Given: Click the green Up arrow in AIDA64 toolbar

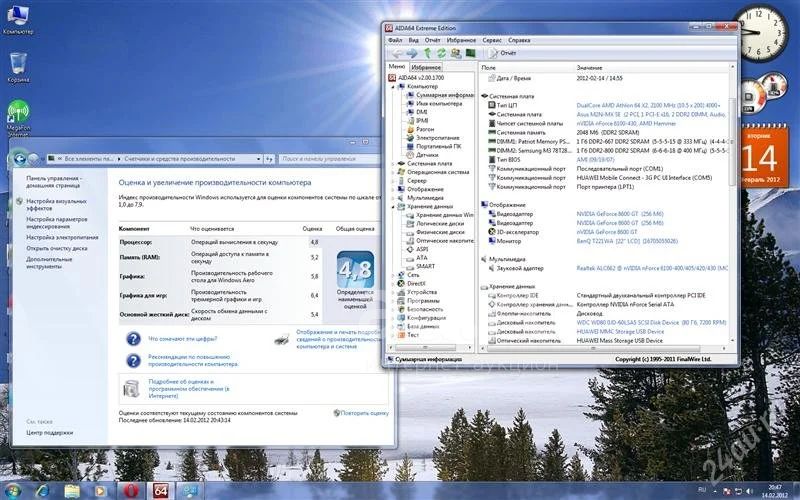Looking at the screenshot, I should point(428,53).
